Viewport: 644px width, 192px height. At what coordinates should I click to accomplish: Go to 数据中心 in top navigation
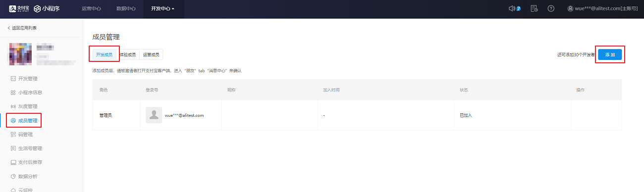[x=126, y=9]
